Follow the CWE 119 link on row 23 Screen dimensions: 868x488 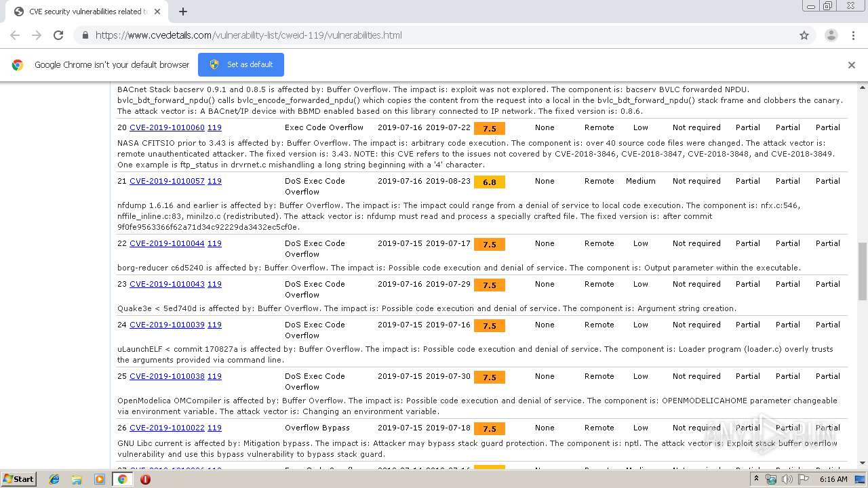pos(214,284)
